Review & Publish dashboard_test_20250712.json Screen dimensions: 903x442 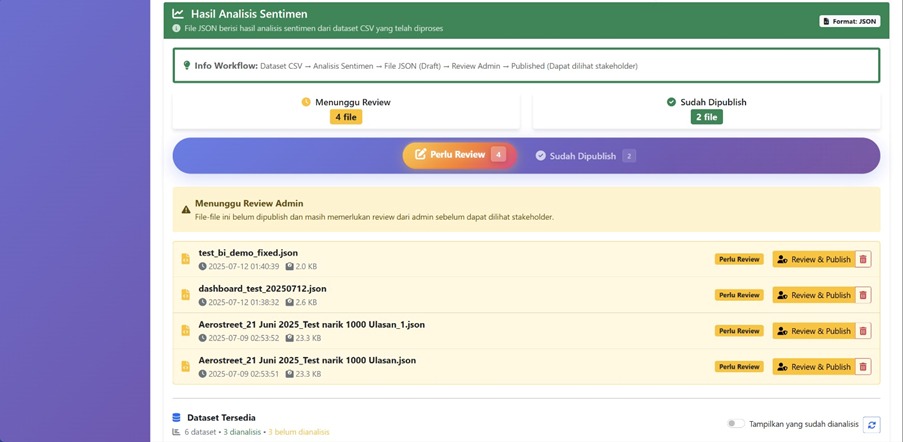point(813,295)
